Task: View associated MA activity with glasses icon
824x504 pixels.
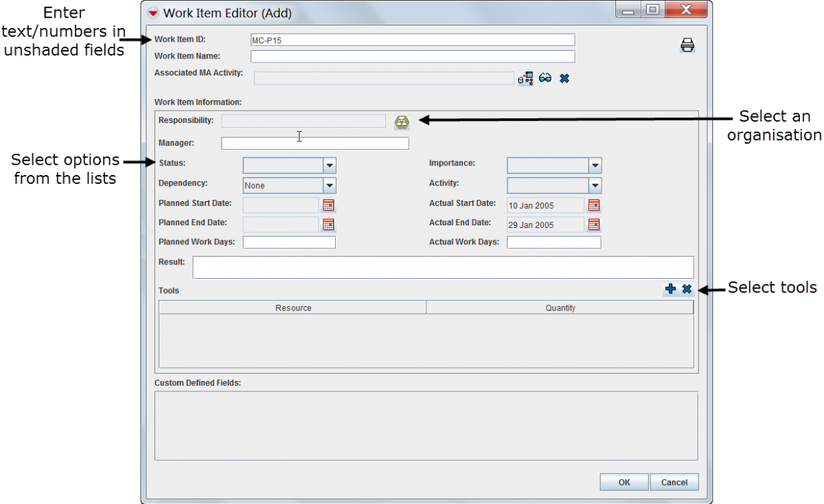Action: click(x=545, y=78)
